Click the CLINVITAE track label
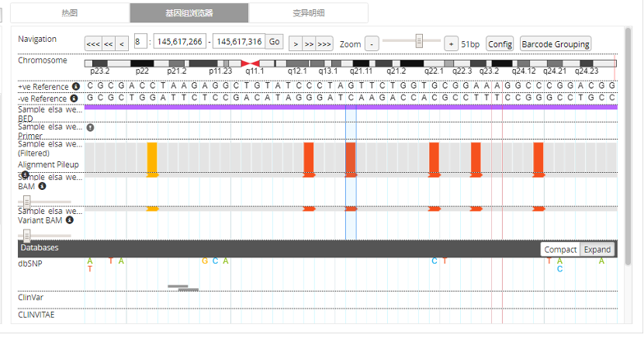This screenshot has width=644, height=338. 36,315
